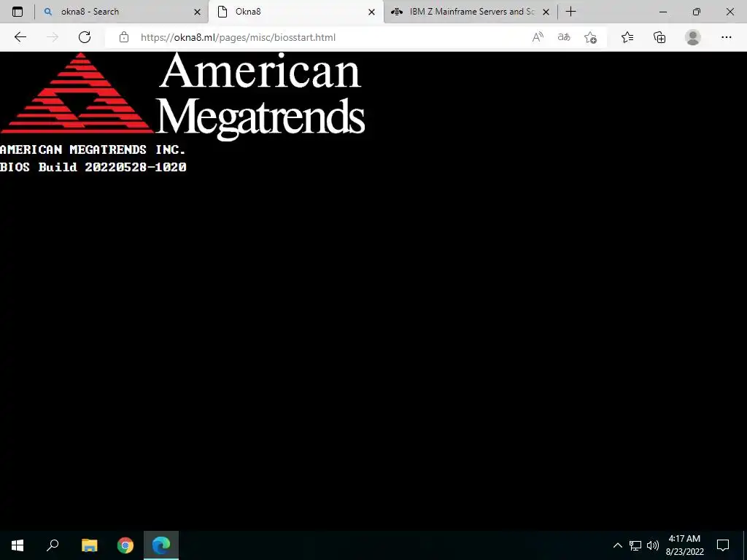
Task: Close the IBM Z Mainframe Servers tab
Action: click(546, 12)
